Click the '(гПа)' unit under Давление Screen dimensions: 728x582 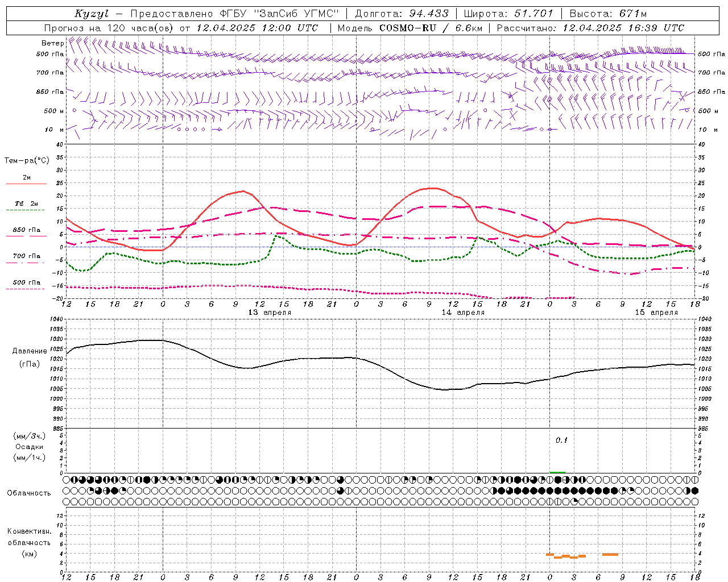click(30, 364)
